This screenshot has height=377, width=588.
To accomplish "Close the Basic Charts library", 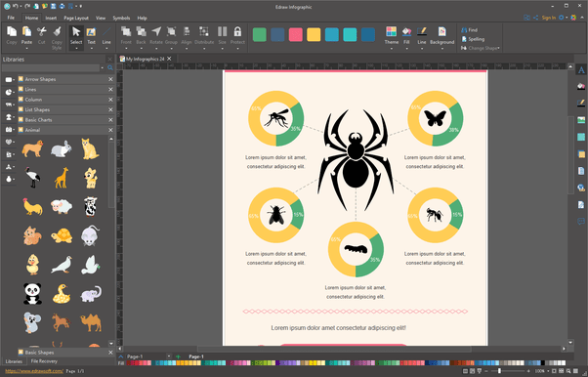I will tap(110, 120).
